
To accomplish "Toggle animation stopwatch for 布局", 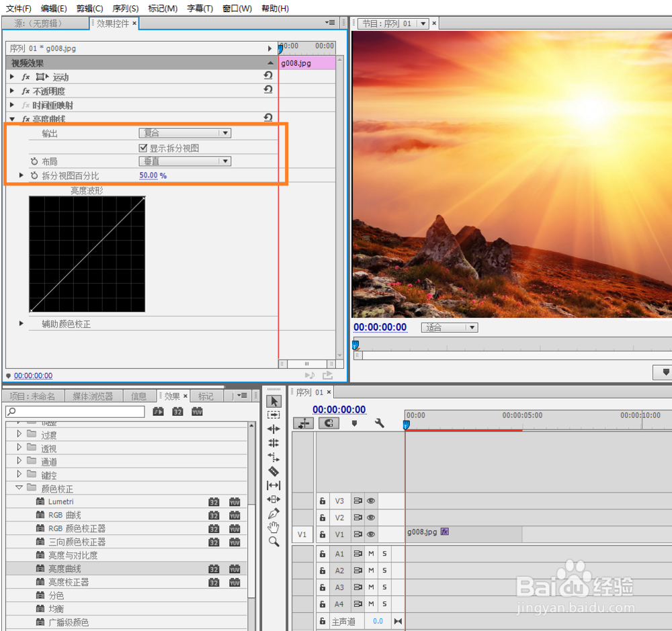I will pyautogui.click(x=34, y=161).
